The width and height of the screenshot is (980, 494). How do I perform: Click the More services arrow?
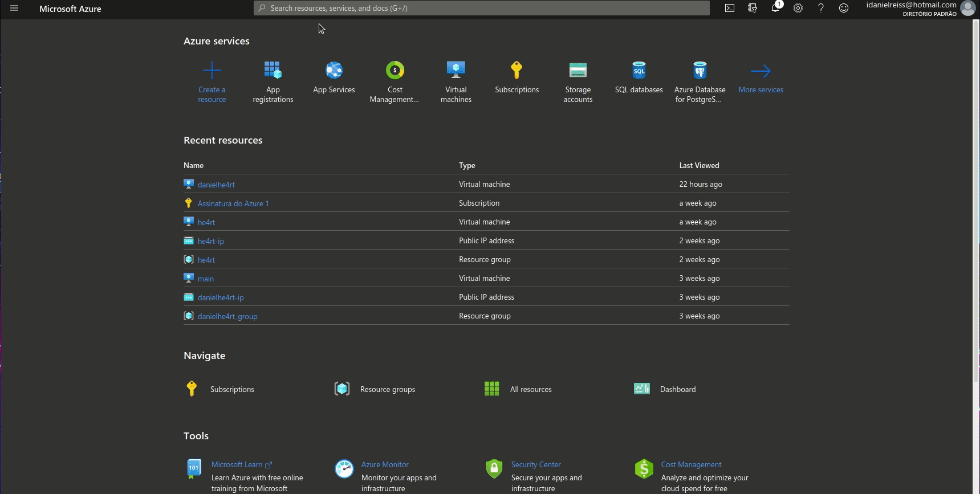click(x=761, y=71)
